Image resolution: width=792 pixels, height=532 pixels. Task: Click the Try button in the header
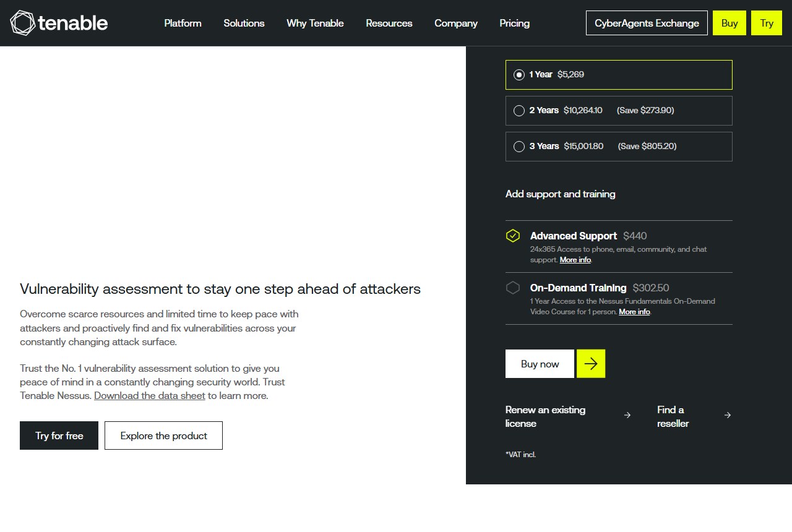(x=767, y=23)
